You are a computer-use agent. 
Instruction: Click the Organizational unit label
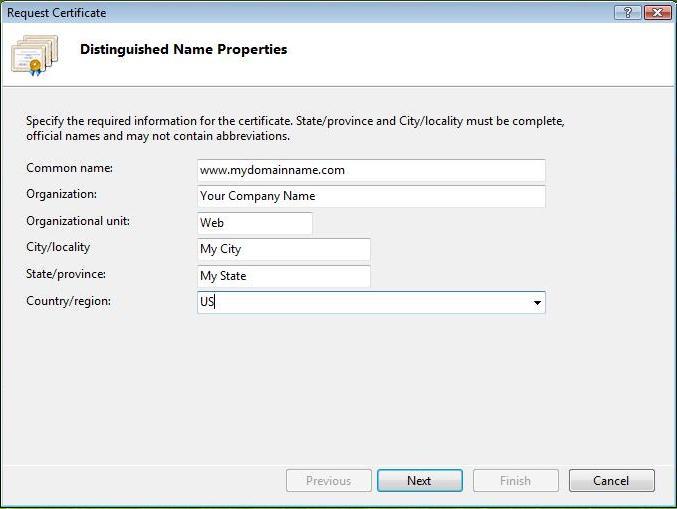[78, 221]
